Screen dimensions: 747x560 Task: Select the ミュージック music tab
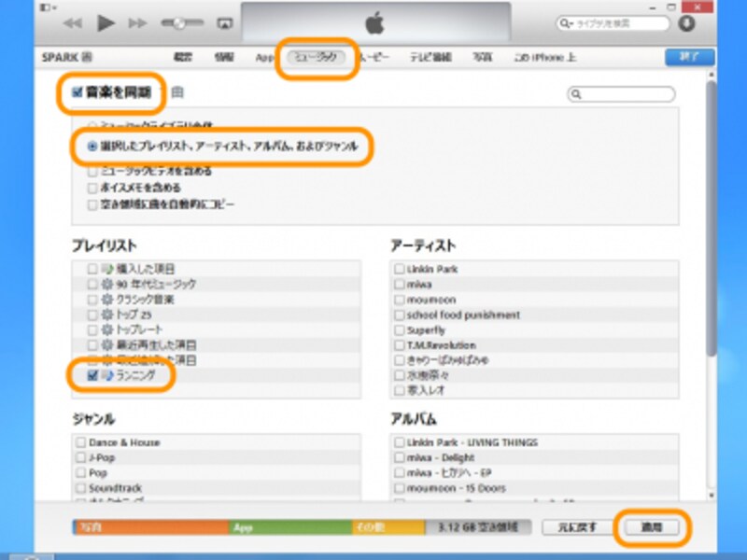317,57
